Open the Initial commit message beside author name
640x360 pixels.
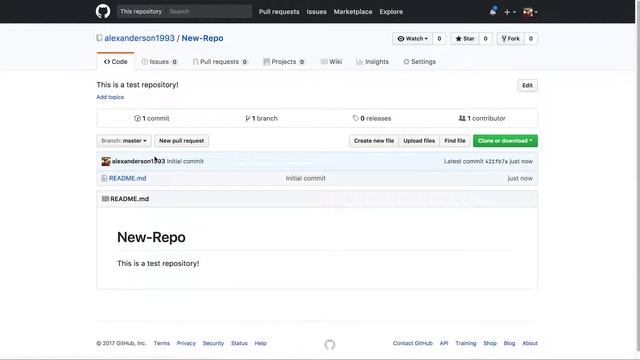coord(185,161)
